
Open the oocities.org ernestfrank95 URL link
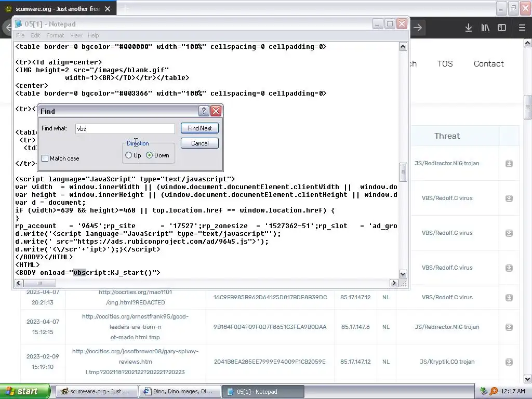[135, 327]
